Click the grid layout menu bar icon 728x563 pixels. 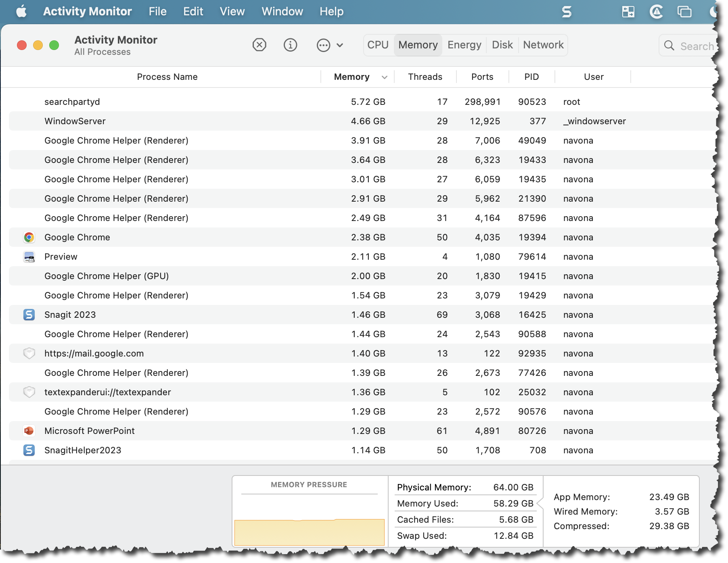[x=628, y=12]
